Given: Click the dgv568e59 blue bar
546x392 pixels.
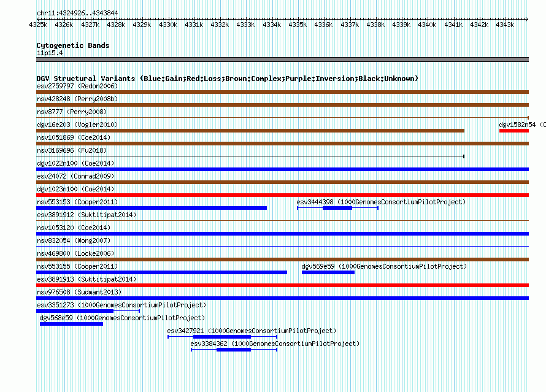Looking at the screenshot, I should pos(71,324).
